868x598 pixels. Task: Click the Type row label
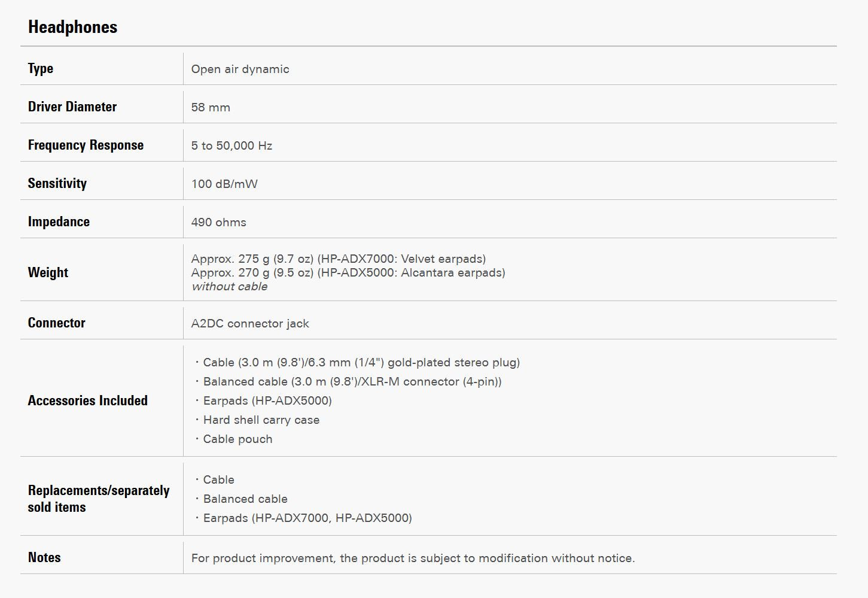[41, 68]
